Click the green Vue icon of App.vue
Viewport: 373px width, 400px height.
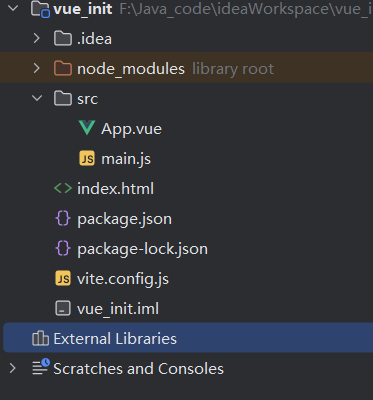87,128
